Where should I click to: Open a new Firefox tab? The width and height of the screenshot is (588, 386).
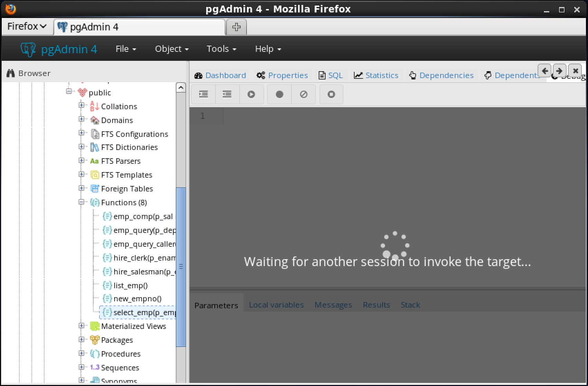236,27
